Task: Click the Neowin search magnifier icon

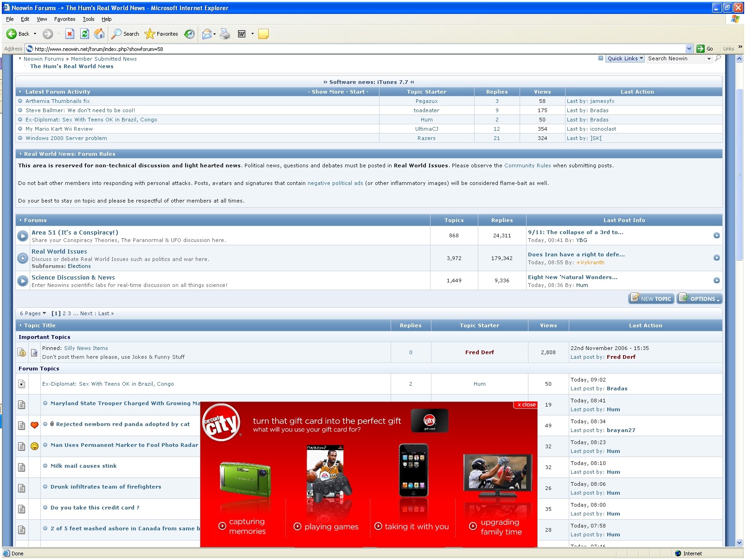Action: [718, 58]
